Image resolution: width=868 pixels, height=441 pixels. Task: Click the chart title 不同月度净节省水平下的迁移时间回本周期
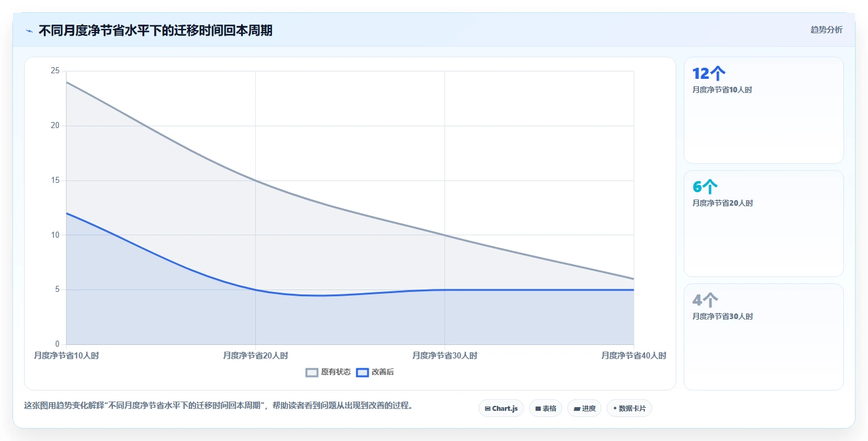coord(155,30)
